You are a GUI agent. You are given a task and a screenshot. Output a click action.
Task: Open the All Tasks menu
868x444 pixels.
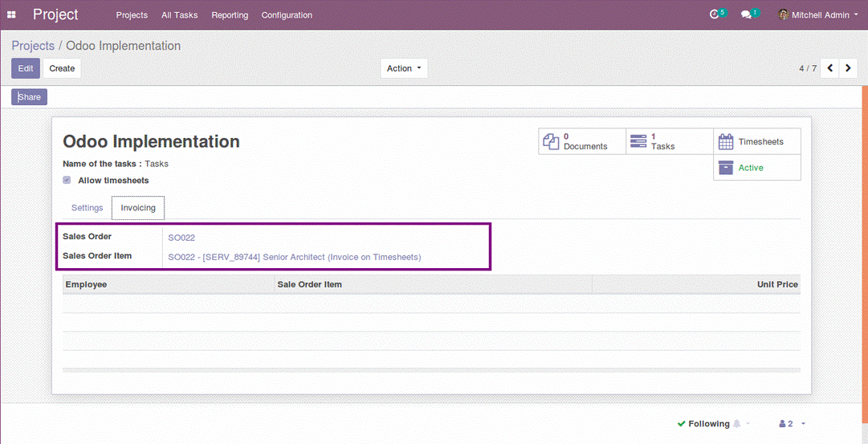[179, 15]
